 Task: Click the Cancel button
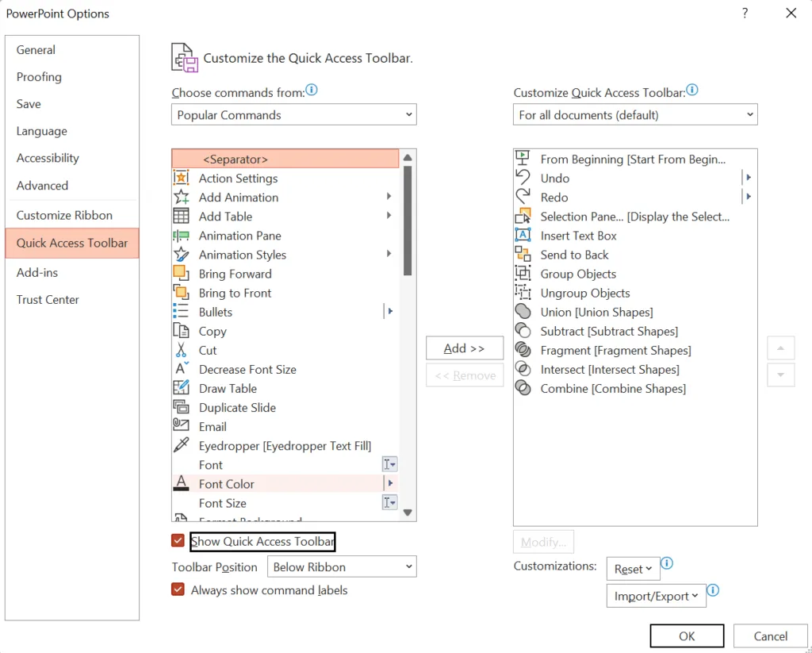point(771,636)
